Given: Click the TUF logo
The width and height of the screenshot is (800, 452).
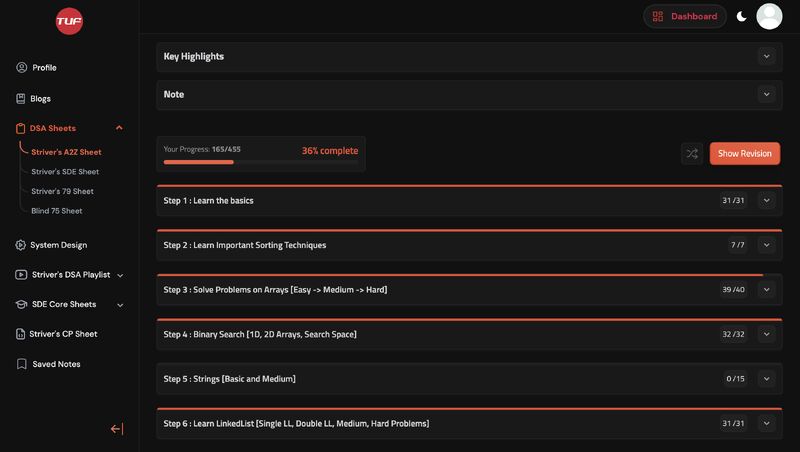Looking at the screenshot, I should point(69,19).
